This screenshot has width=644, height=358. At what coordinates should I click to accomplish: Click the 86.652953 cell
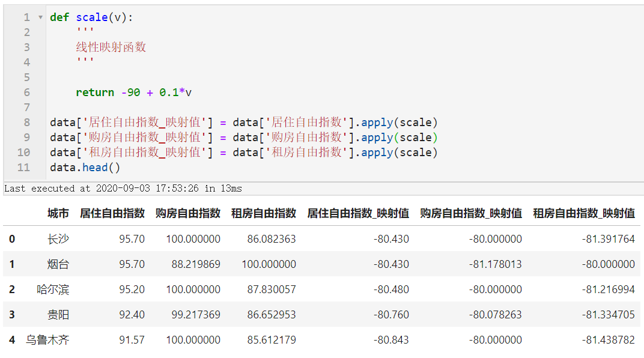pyautogui.click(x=272, y=315)
